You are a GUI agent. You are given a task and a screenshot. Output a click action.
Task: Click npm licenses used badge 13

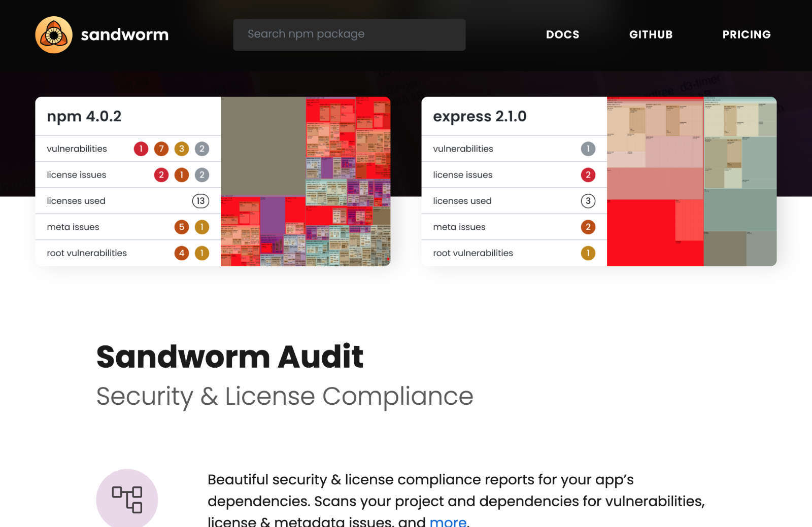coord(200,201)
